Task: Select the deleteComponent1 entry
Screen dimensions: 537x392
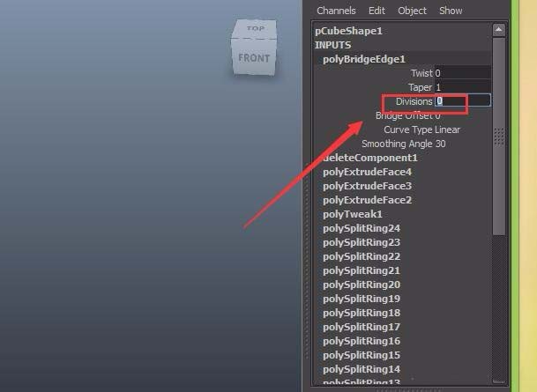Action: click(369, 158)
